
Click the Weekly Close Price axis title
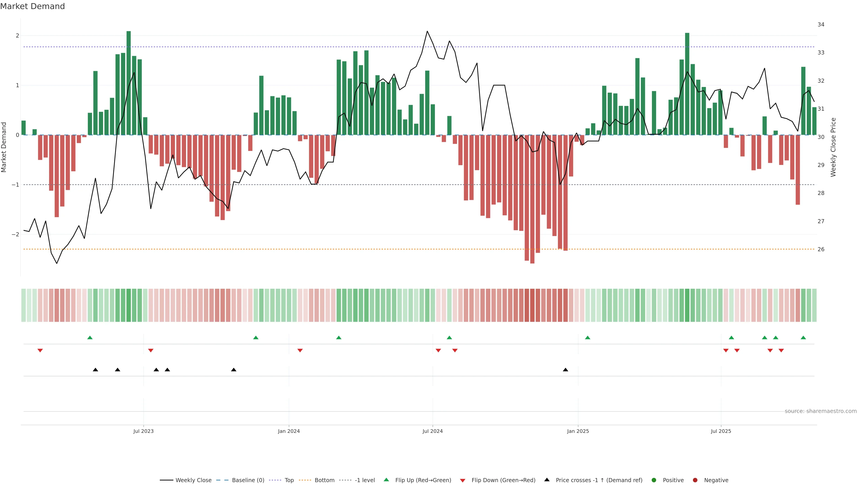tap(833, 147)
